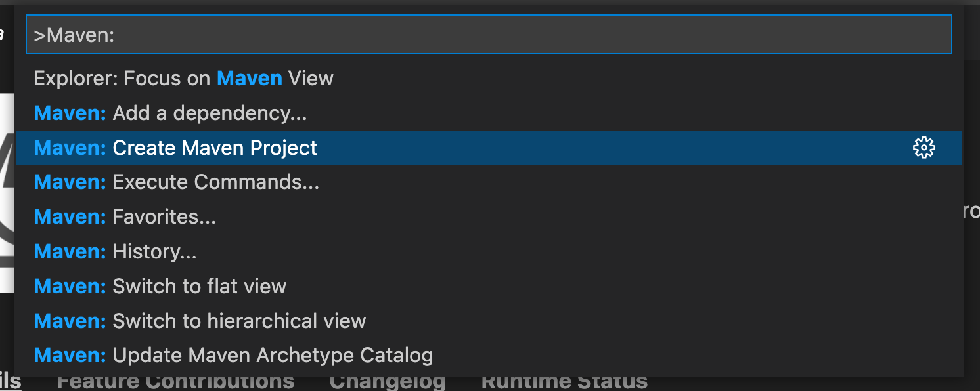Switch Maven to hierarchical view
This screenshot has width=980, height=391.
tap(200, 321)
